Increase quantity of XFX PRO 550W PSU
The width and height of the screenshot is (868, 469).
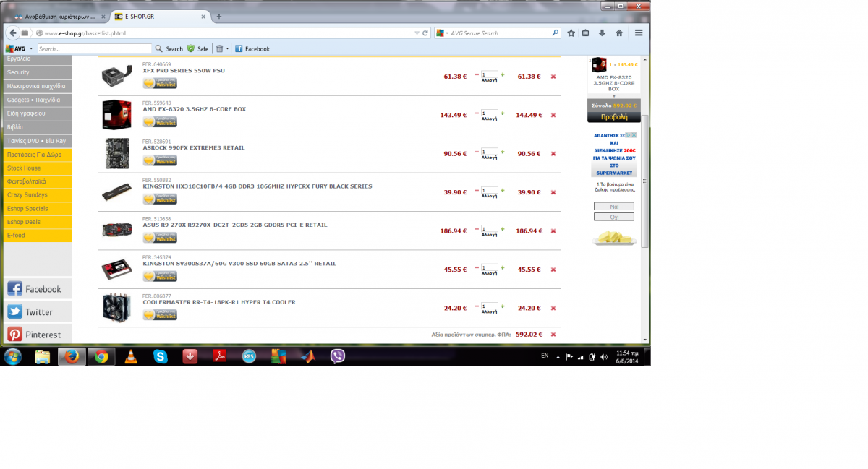click(x=503, y=74)
